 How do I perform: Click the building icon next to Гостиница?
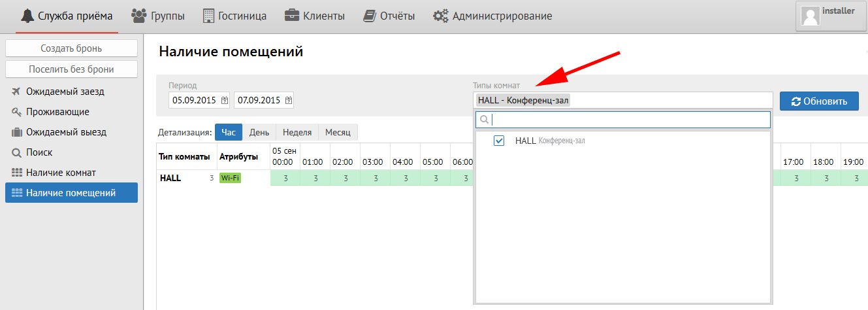[x=208, y=16]
